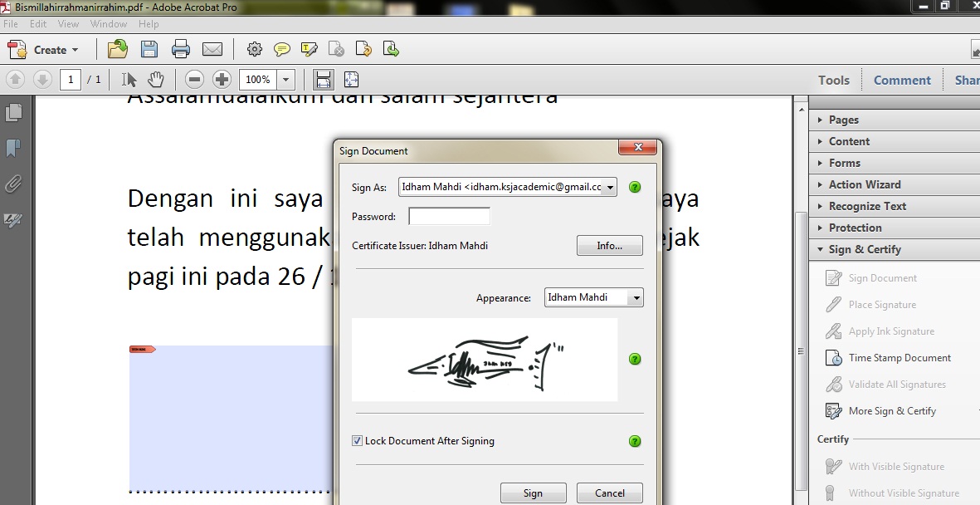980x505 pixels.
Task: Expand the Protection panel
Action: (x=895, y=228)
